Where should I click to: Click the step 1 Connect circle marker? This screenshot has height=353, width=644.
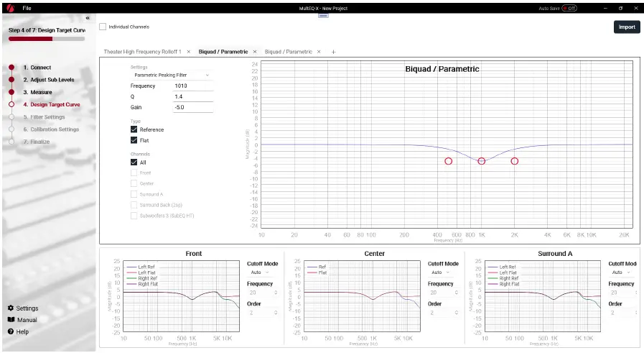(11, 68)
